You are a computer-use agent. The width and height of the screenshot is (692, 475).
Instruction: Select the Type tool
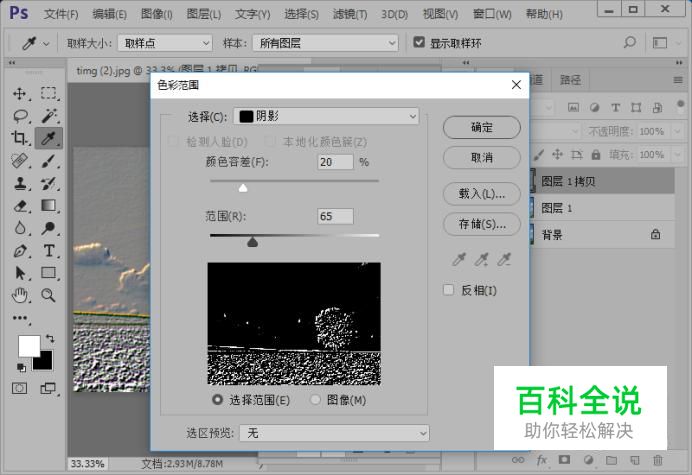coord(49,251)
